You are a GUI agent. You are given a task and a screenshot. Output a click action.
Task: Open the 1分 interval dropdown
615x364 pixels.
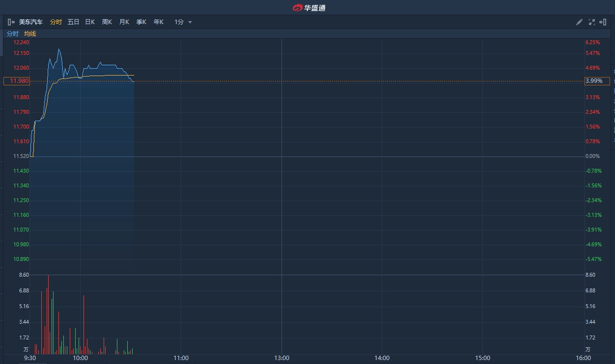pyautogui.click(x=183, y=22)
